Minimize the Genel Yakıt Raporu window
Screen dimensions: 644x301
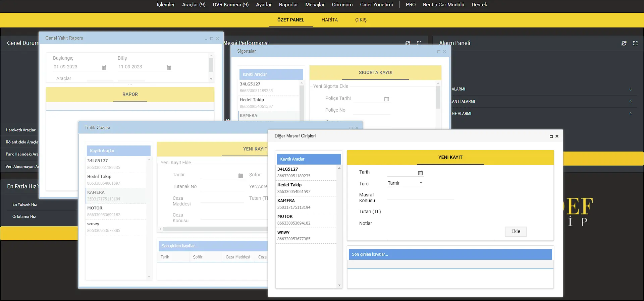(x=206, y=39)
